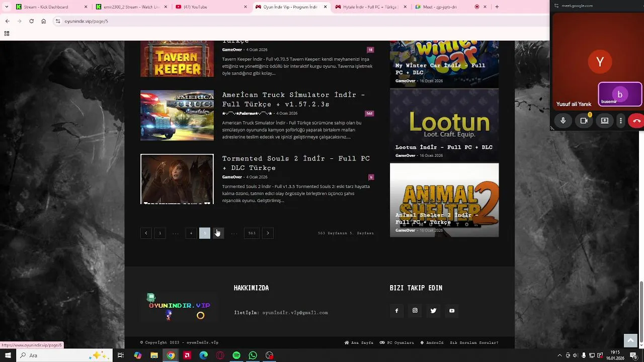The image size is (644, 362).
Task: Switch to the emir2300_2 Stream tab
Action: tap(131, 7)
